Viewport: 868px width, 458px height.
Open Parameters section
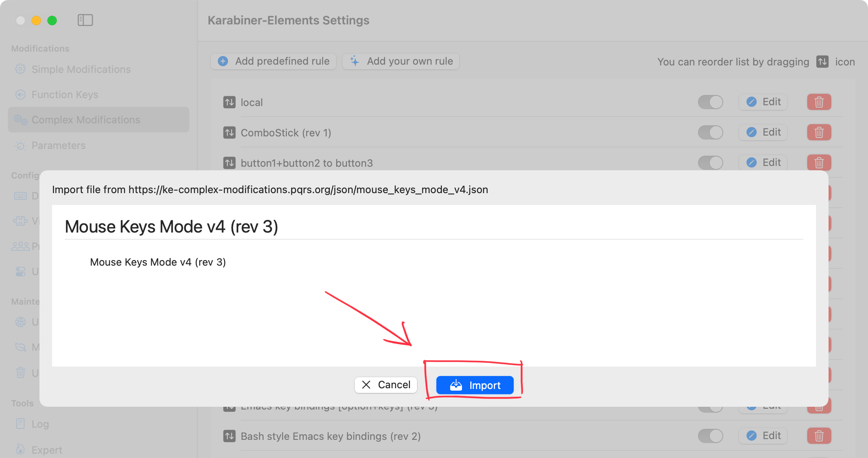(x=99, y=145)
